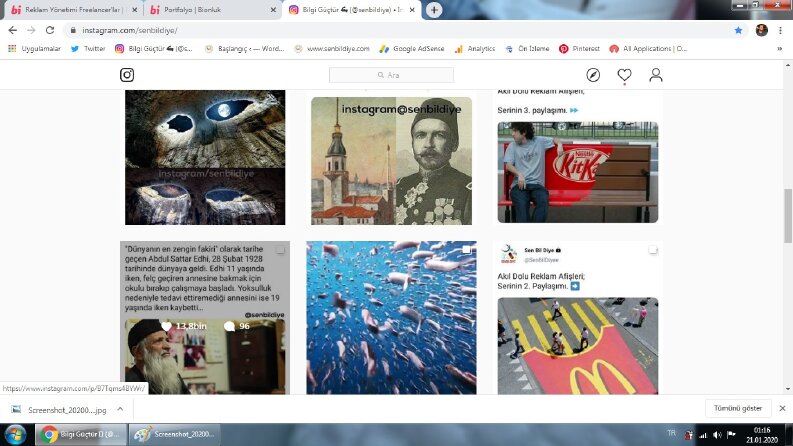Open the Uygulamalar apps bookmark
This screenshot has height=446, width=793.
[34, 49]
